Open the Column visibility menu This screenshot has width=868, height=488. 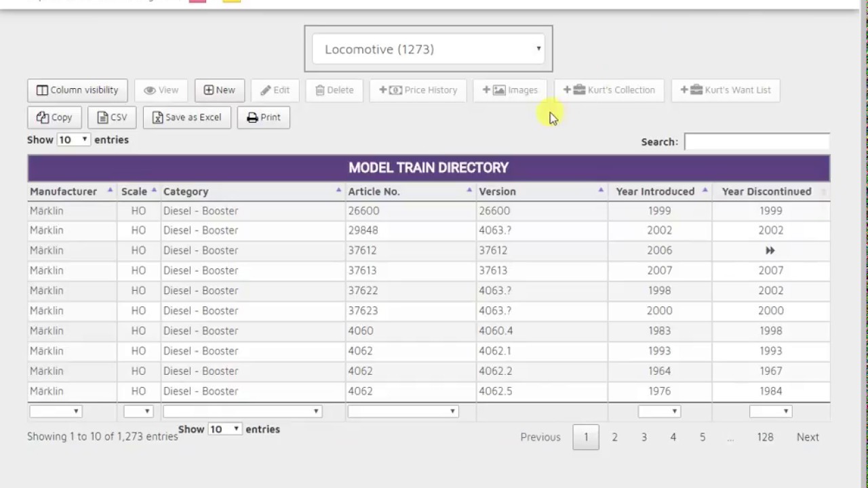pyautogui.click(x=77, y=90)
